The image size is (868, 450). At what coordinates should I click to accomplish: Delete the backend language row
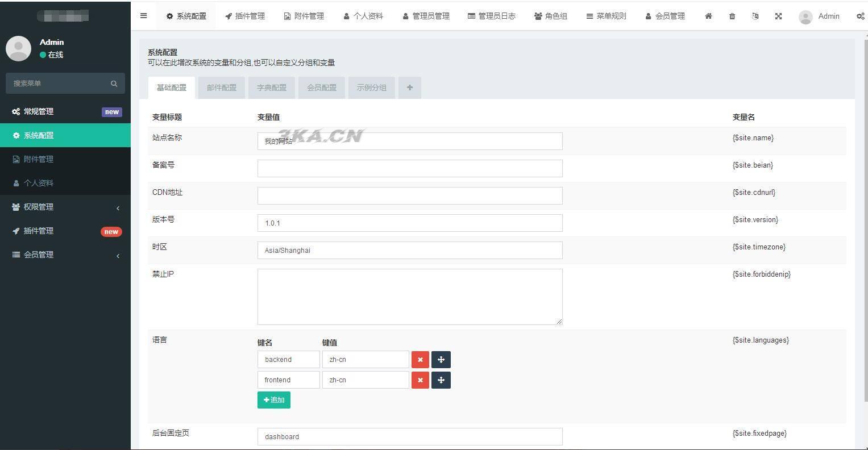tap(420, 360)
